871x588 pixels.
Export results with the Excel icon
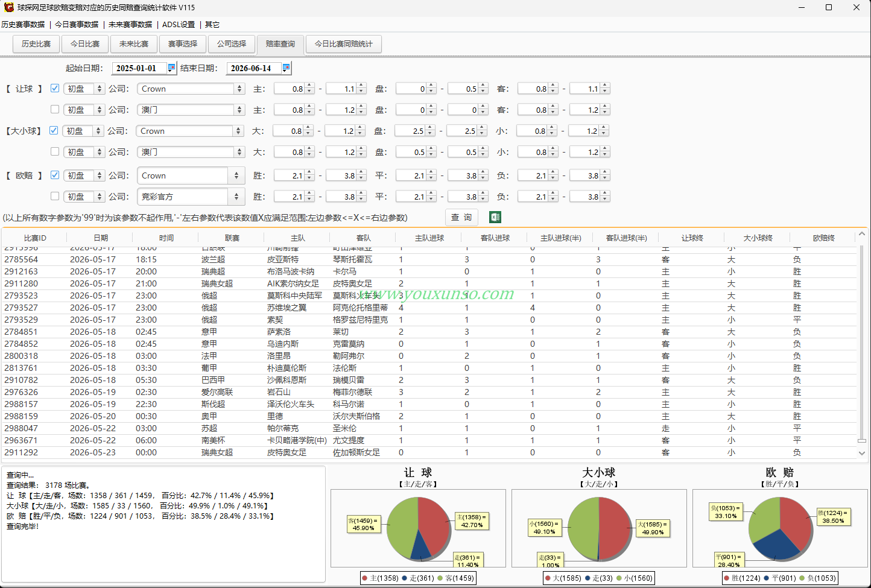pyautogui.click(x=495, y=217)
